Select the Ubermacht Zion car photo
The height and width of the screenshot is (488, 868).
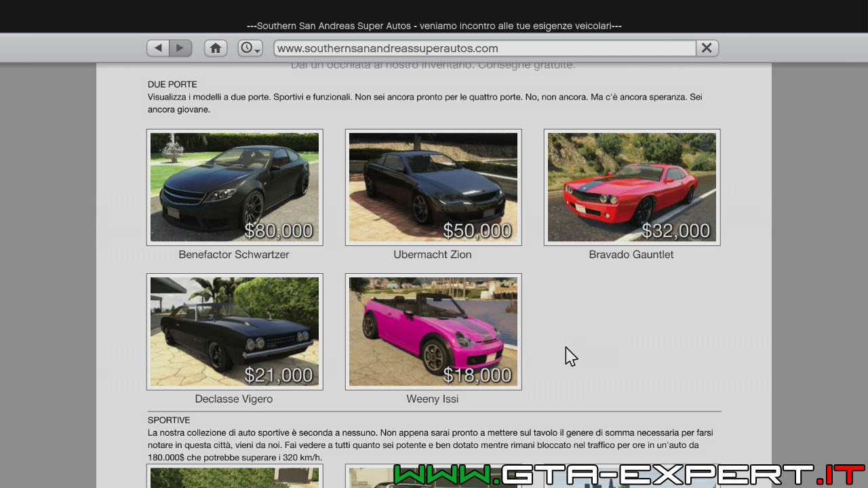(433, 187)
